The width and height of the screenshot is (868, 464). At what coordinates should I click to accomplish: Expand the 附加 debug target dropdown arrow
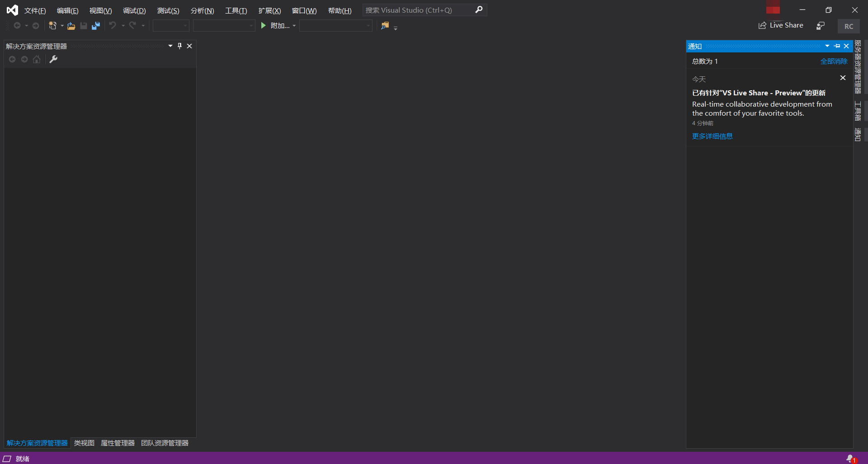point(294,26)
